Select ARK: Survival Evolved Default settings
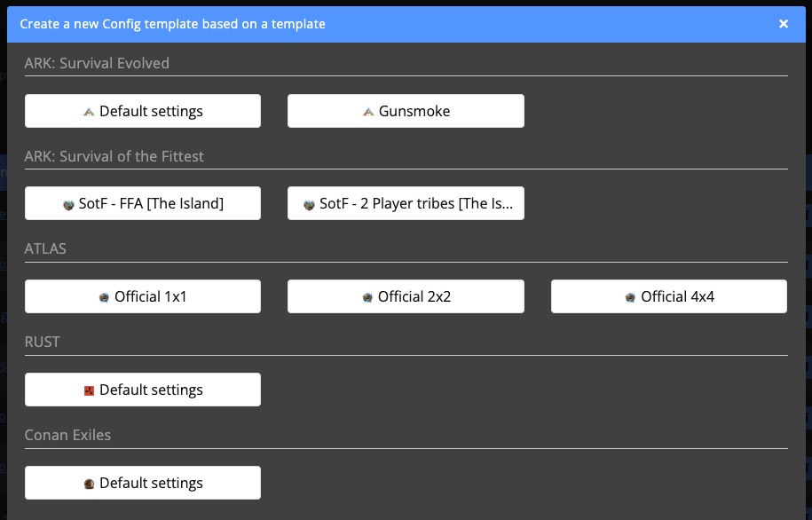 click(x=142, y=110)
